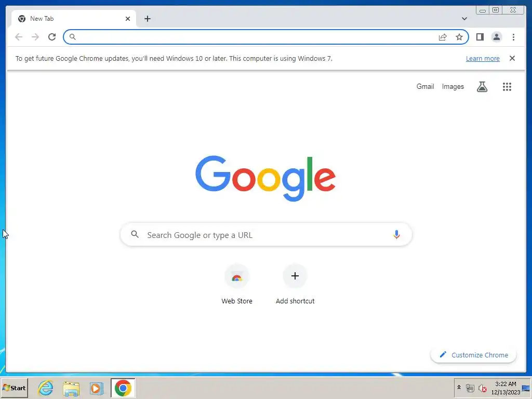The image size is (532, 399).
Task: Click the back navigation arrow
Action: coord(19,37)
